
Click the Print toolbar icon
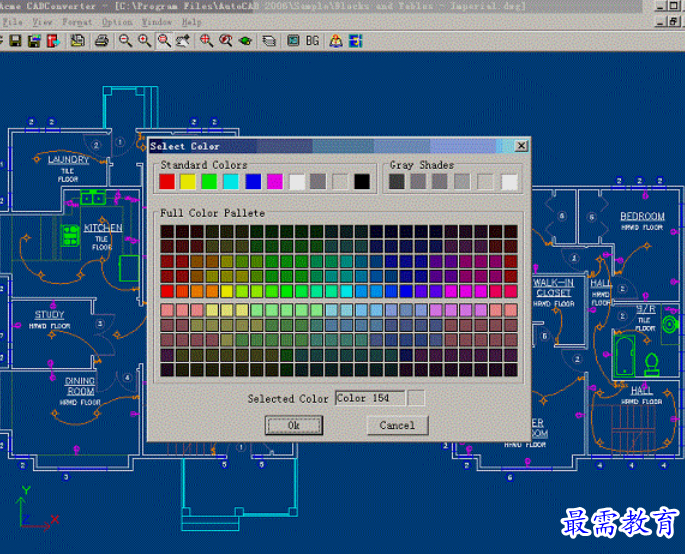click(x=102, y=41)
